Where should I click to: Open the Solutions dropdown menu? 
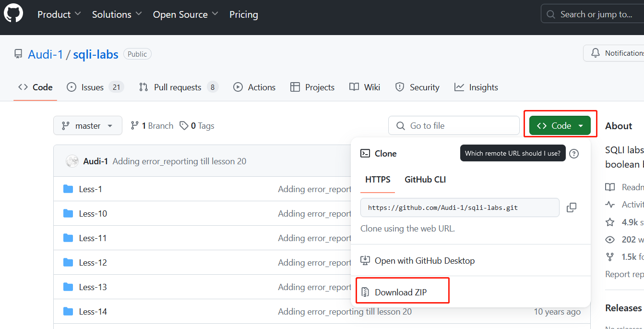click(117, 14)
